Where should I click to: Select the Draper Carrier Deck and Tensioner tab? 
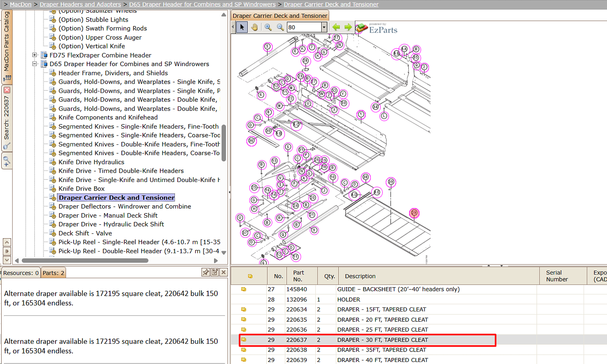pos(280,16)
